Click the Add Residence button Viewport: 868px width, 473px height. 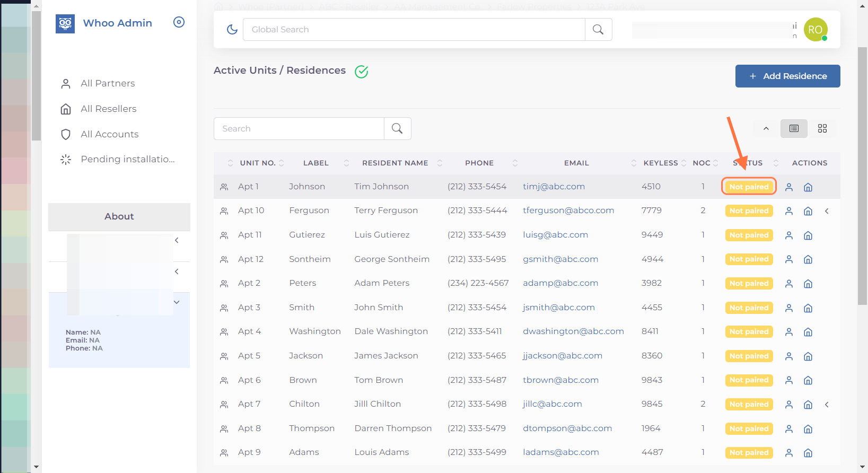[787, 76]
